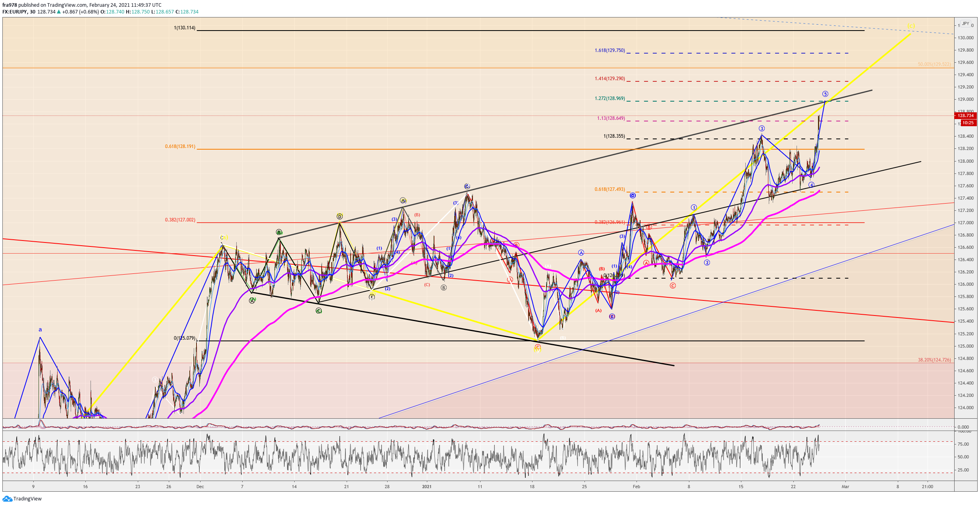Click the Feb label on the time axis
This screenshot has width=980, height=506.
pos(637,487)
